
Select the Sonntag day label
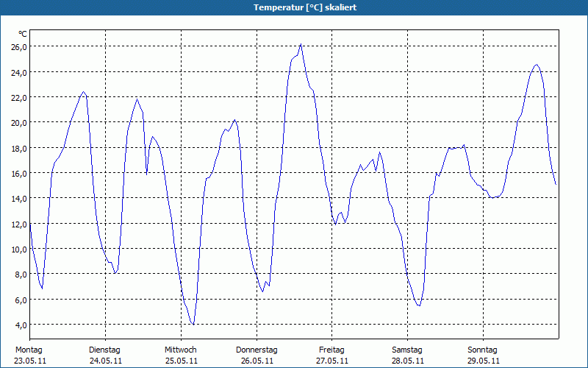(x=482, y=350)
